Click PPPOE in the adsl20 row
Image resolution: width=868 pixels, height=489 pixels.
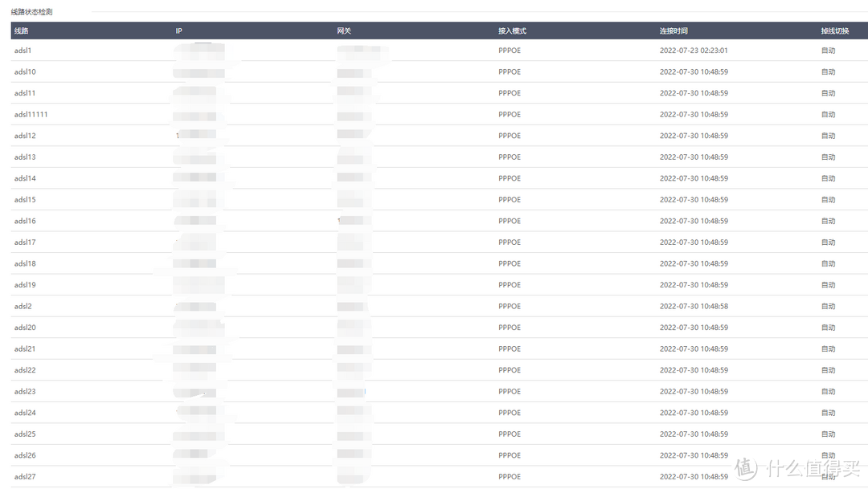(510, 328)
